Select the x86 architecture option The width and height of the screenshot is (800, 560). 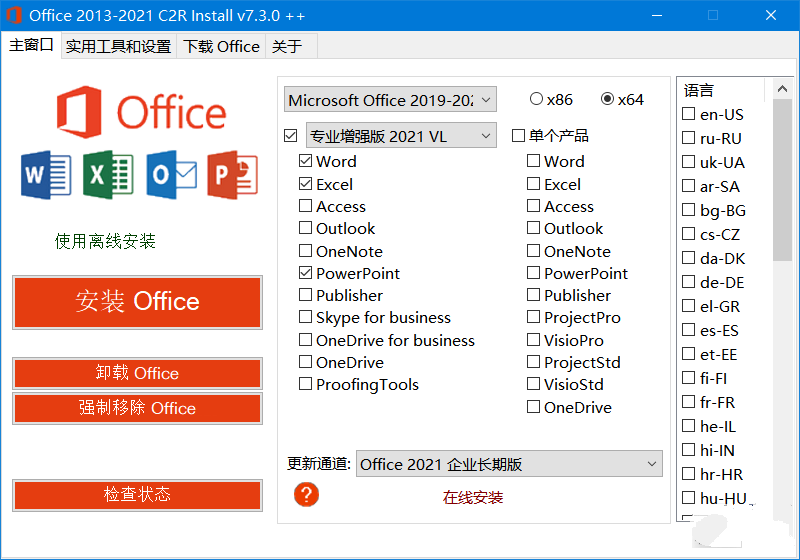pos(536,99)
